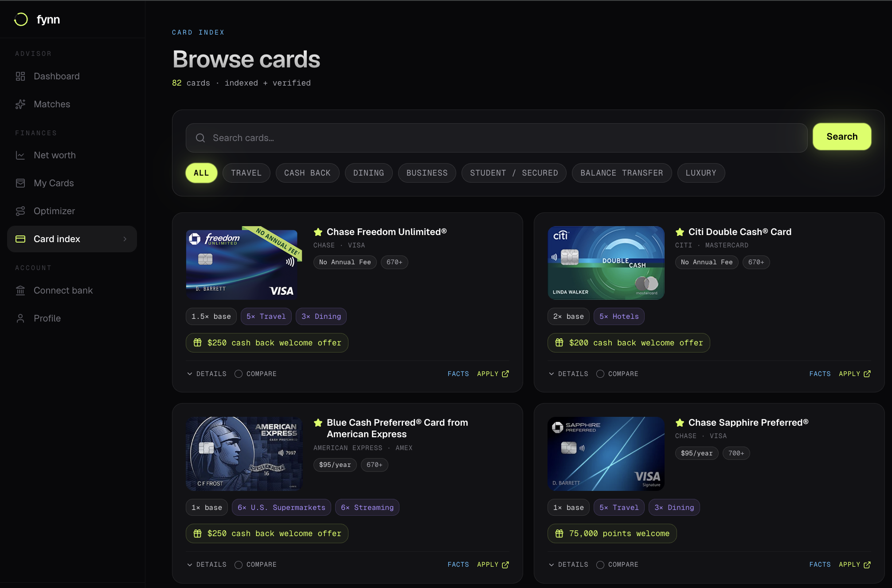Click external-link icon on Citi Double Cash Apply
The width and height of the screenshot is (892, 588).
coord(867,374)
